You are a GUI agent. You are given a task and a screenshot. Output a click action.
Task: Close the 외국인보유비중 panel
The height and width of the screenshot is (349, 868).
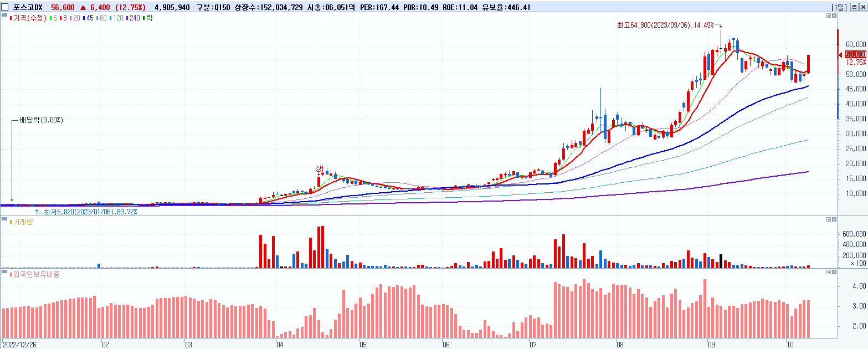coord(834,273)
